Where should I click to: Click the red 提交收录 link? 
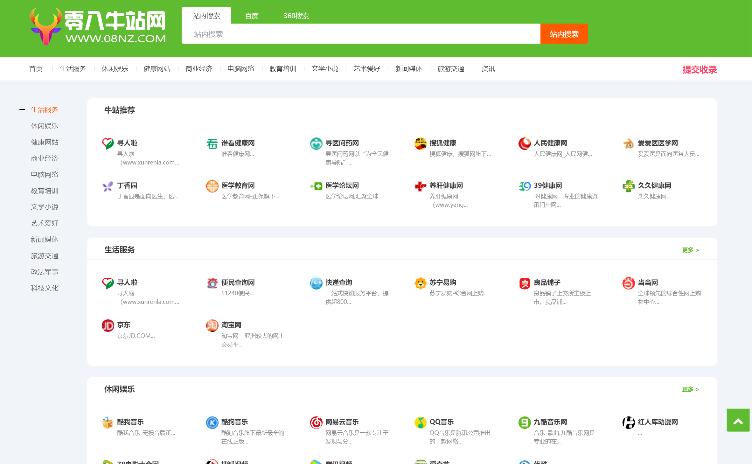pyautogui.click(x=699, y=69)
